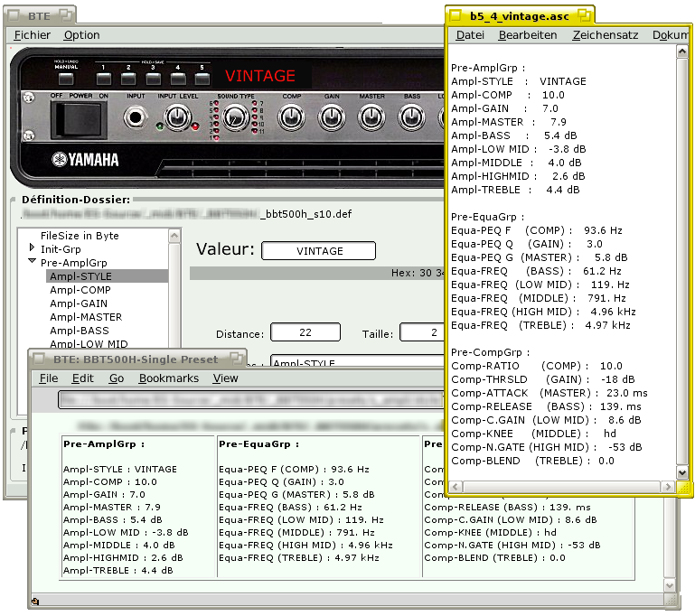The image size is (695, 616).
Task: Click the red VINTAGE amp display
Action: [260, 76]
